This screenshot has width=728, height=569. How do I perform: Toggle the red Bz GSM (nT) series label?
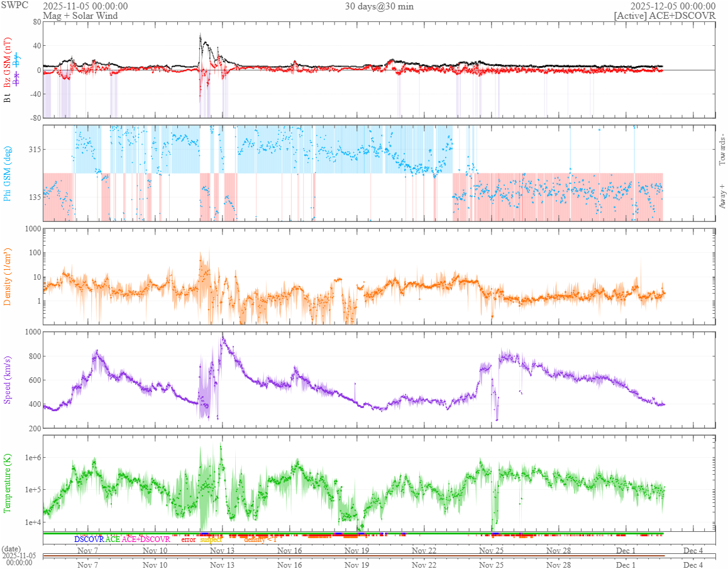click(x=7, y=63)
